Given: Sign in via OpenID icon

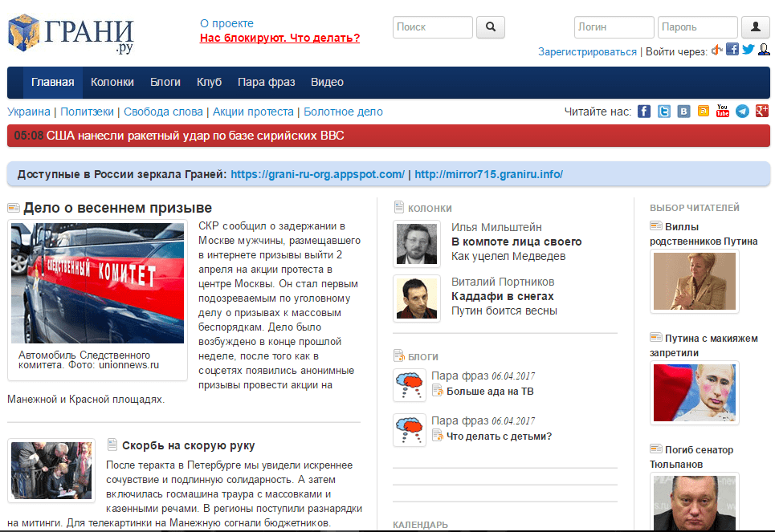Looking at the screenshot, I should click(x=716, y=51).
